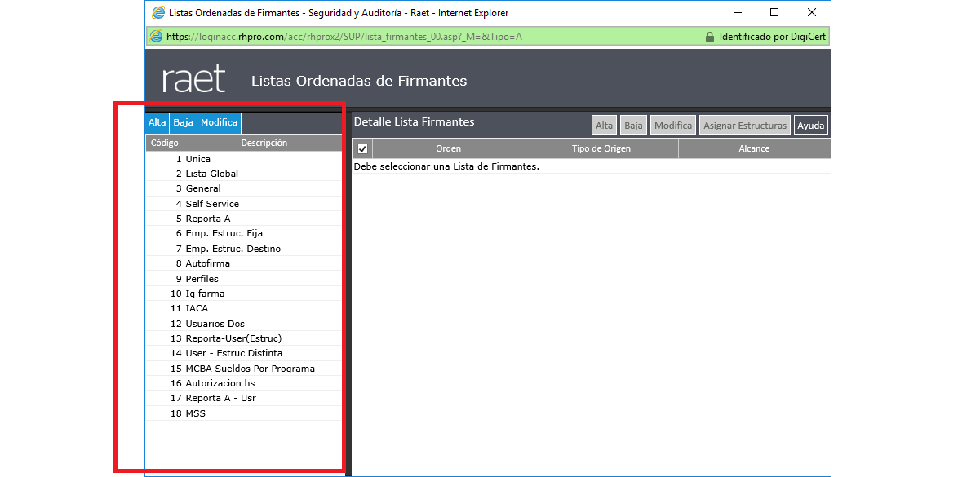This screenshot has width=980, height=477.
Task: Click the Orden column header
Action: (x=449, y=148)
